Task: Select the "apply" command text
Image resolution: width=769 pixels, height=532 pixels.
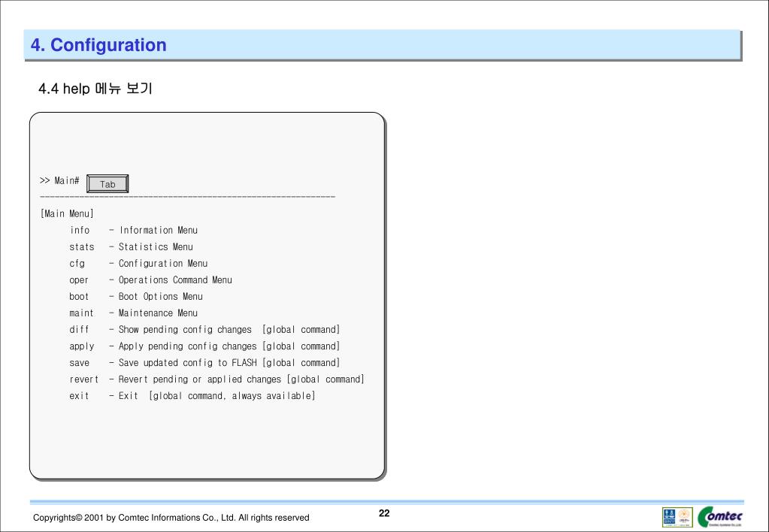Action: (81, 346)
